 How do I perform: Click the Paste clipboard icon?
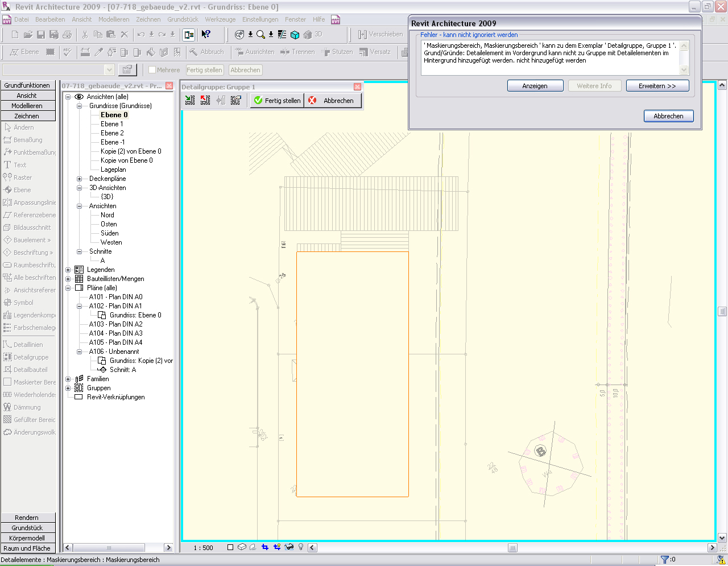(x=111, y=35)
